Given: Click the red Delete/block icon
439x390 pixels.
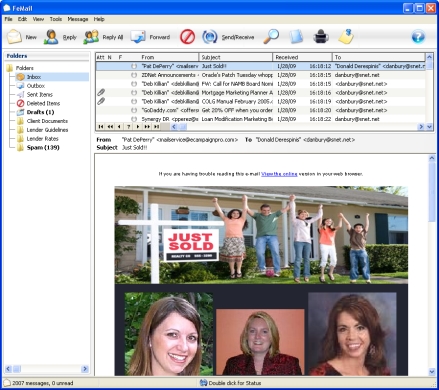Looking at the screenshot, I should click(x=187, y=37).
